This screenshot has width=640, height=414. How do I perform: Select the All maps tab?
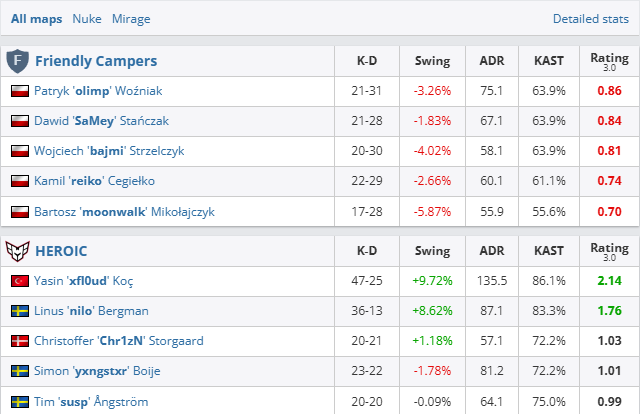coord(39,18)
